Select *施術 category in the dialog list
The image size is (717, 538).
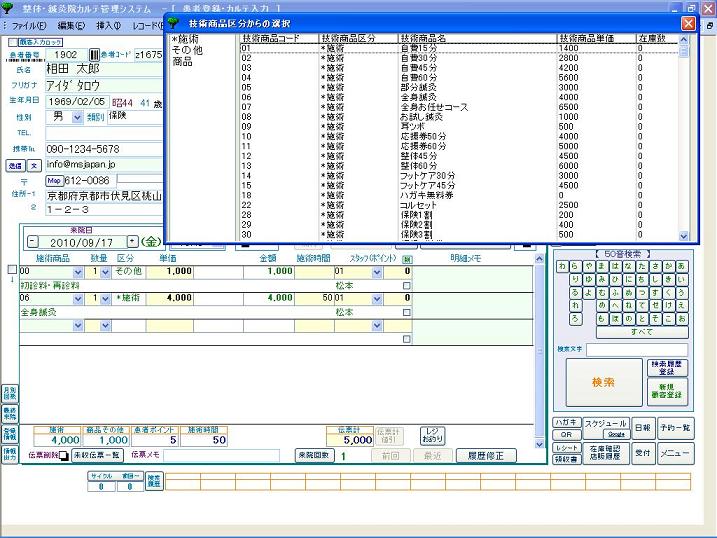pyautogui.click(x=186, y=40)
